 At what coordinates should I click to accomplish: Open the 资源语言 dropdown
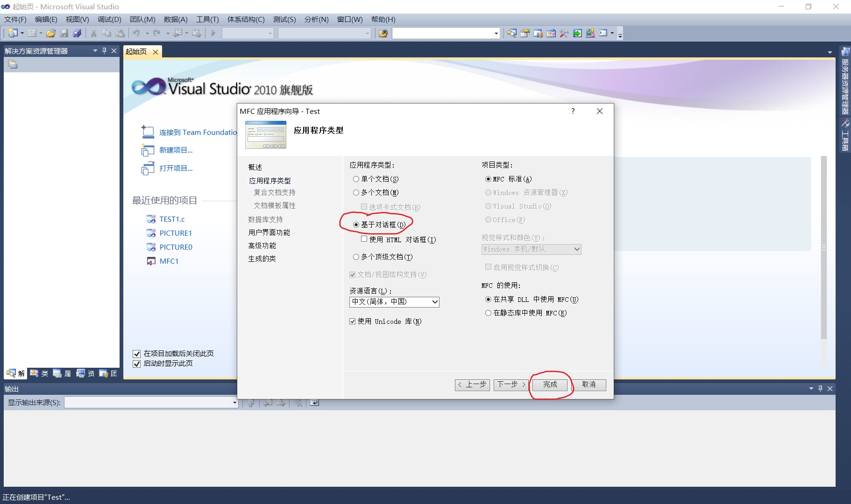[433, 302]
